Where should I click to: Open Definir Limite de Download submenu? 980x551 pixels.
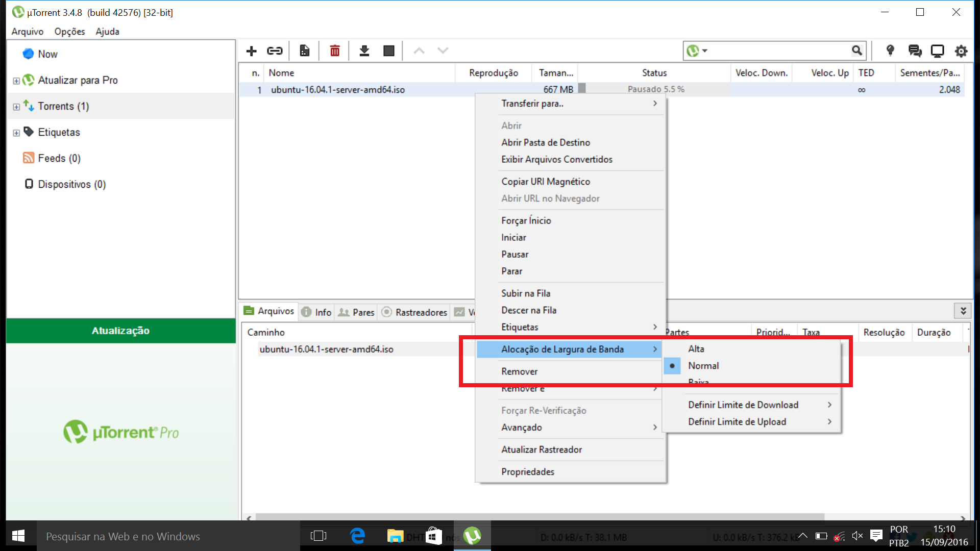[x=751, y=405]
